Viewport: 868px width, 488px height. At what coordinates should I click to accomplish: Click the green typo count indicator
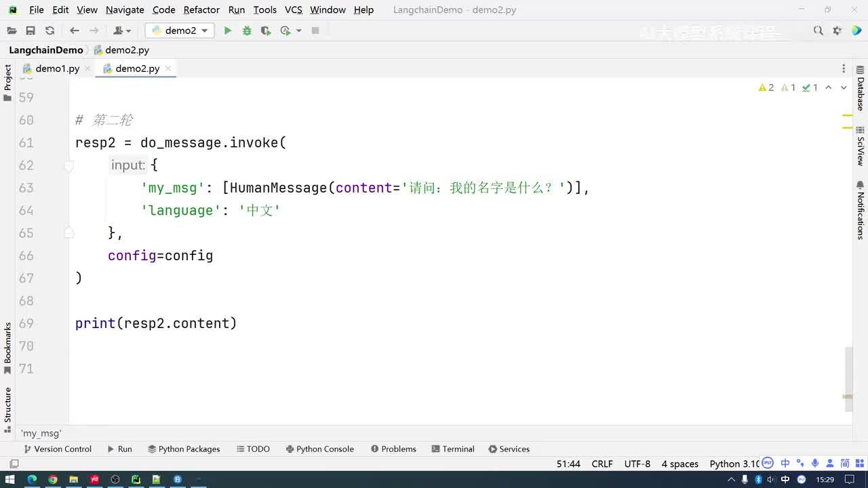tap(810, 87)
